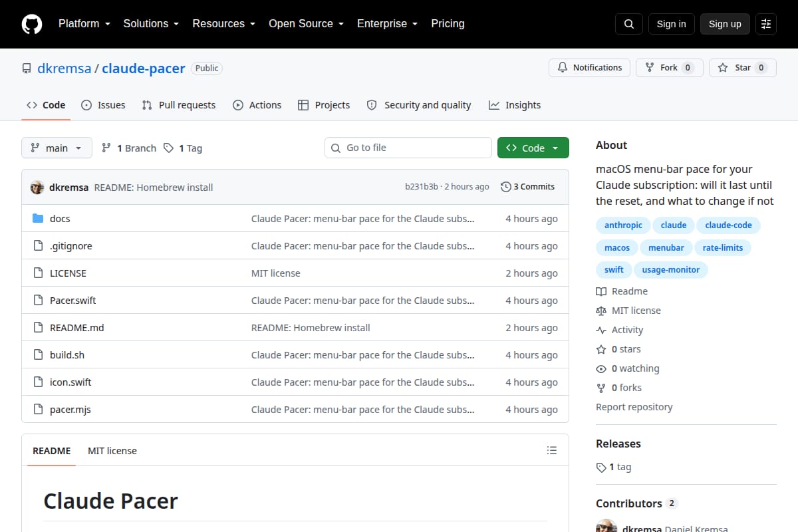Click the tag icon under Releases
798x532 pixels.
[601, 467]
